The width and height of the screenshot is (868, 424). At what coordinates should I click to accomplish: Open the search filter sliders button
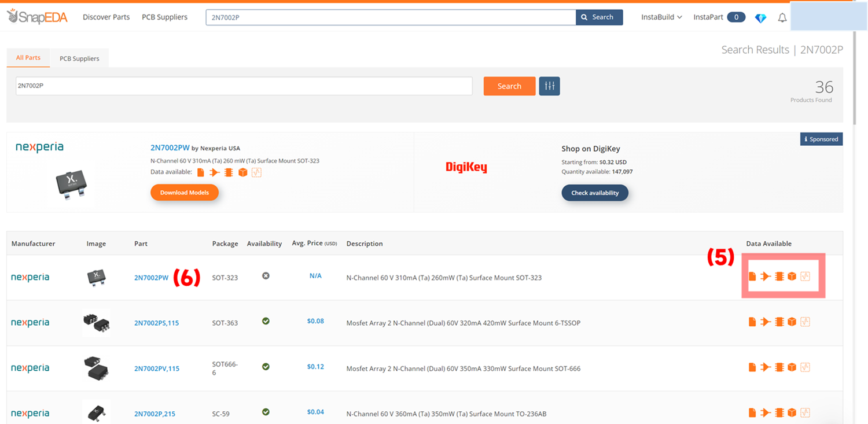coord(549,86)
